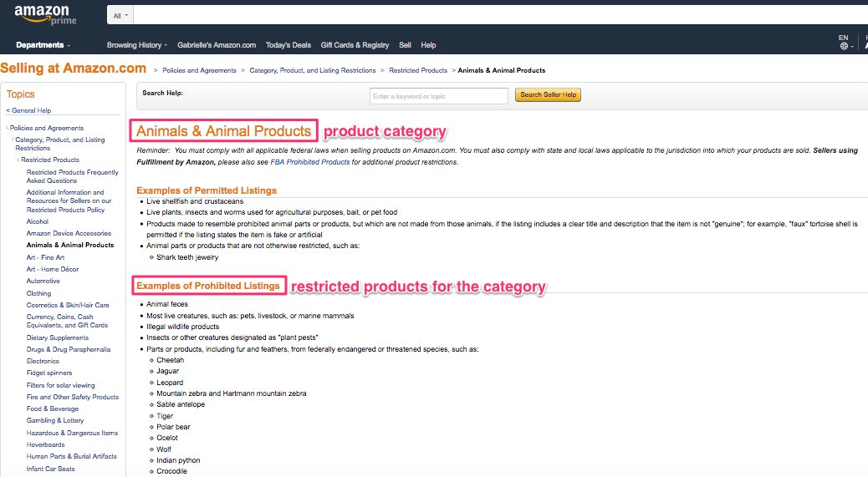Open the FBA Prohibited Products link
This screenshot has width=868, height=477.
310,163
